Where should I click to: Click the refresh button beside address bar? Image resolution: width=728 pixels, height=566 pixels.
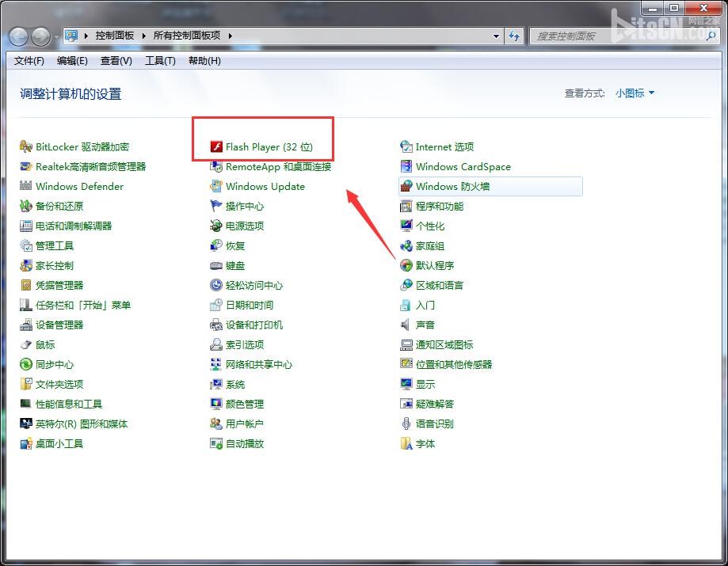[x=514, y=36]
